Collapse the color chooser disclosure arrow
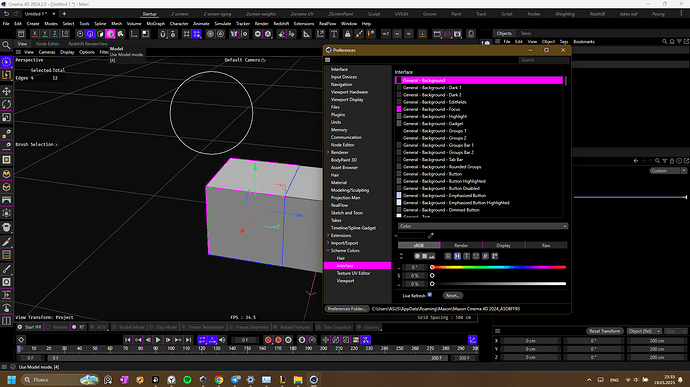This screenshot has width=690, height=387. pos(396,236)
